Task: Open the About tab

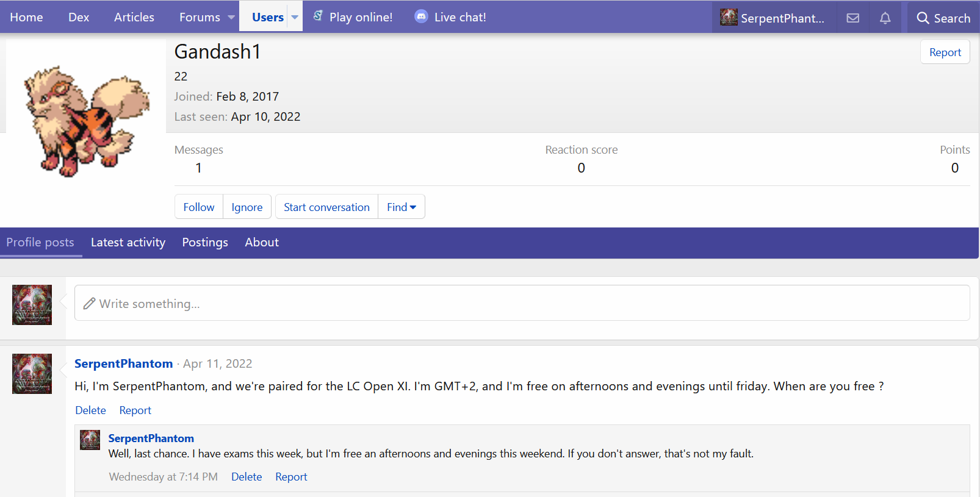Action: pyautogui.click(x=262, y=242)
